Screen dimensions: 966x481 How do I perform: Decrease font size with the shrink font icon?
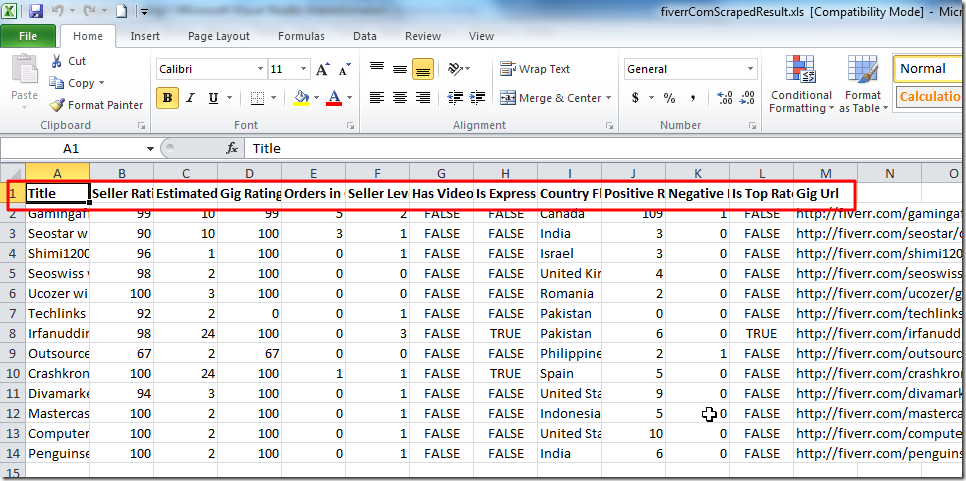(x=344, y=69)
